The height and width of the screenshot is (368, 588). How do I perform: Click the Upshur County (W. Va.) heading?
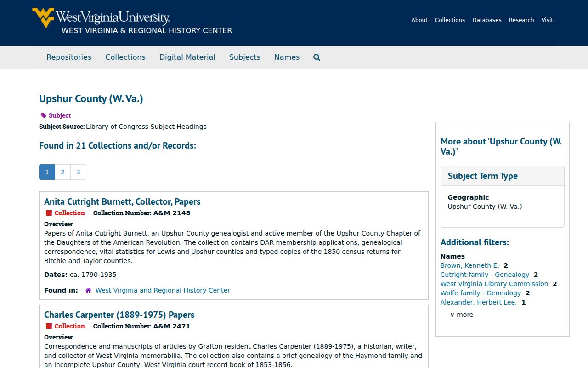(91, 98)
